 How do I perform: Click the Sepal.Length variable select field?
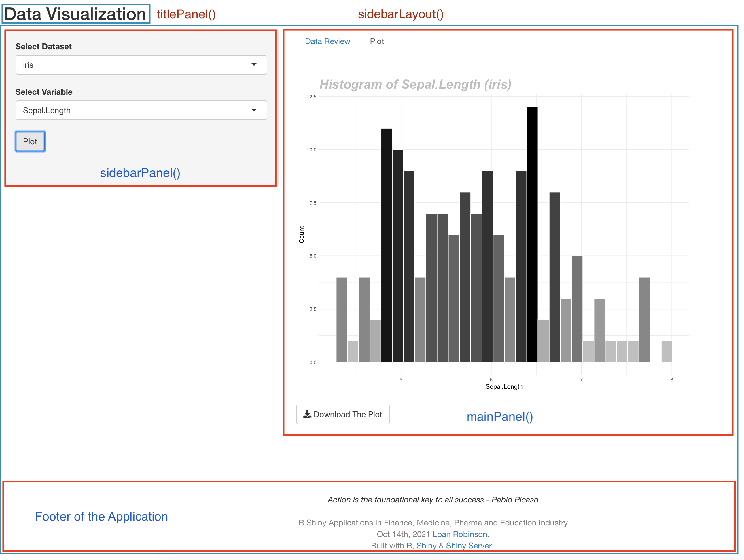135,110
